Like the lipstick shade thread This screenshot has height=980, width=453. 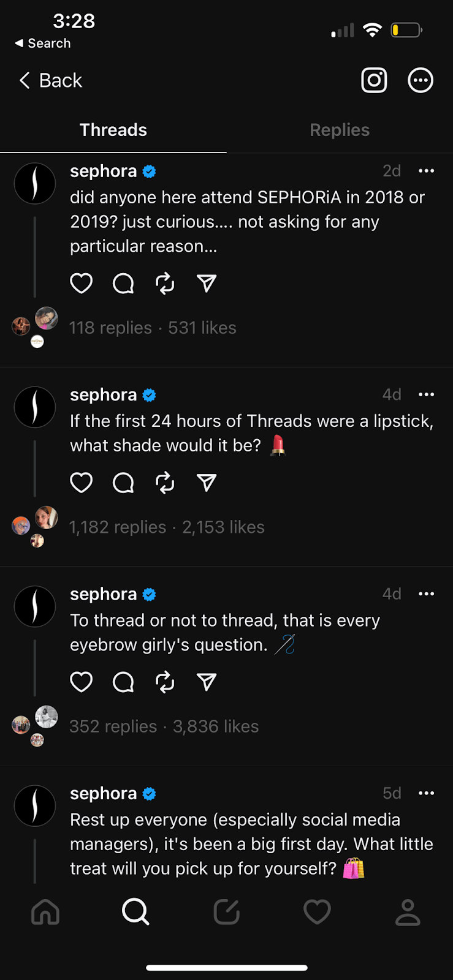[82, 483]
